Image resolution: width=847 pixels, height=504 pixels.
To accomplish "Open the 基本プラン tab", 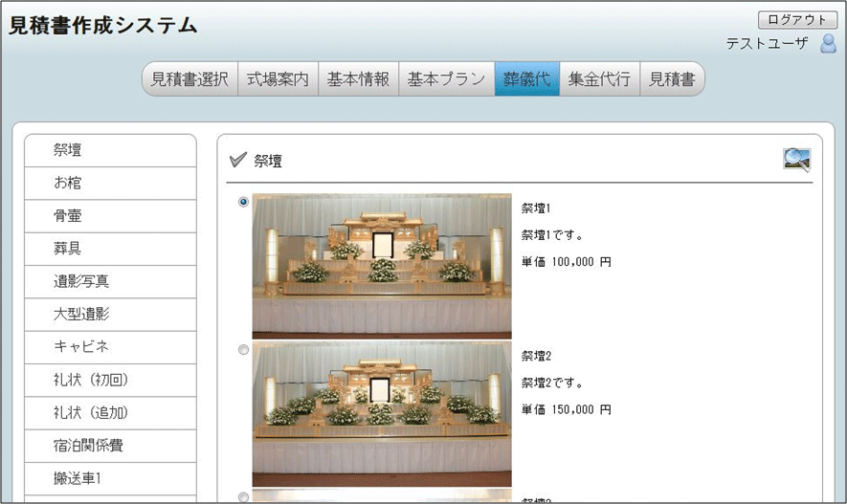I will click(447, 78).
